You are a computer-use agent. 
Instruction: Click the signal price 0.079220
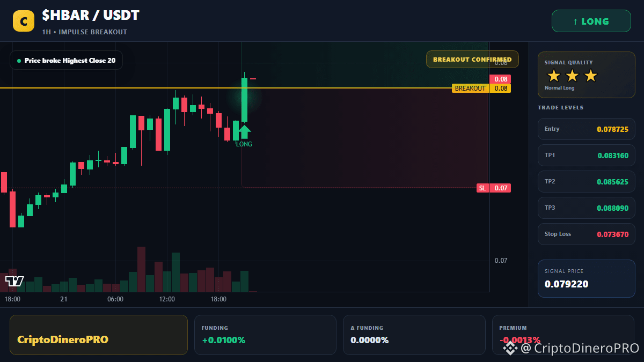566,284
